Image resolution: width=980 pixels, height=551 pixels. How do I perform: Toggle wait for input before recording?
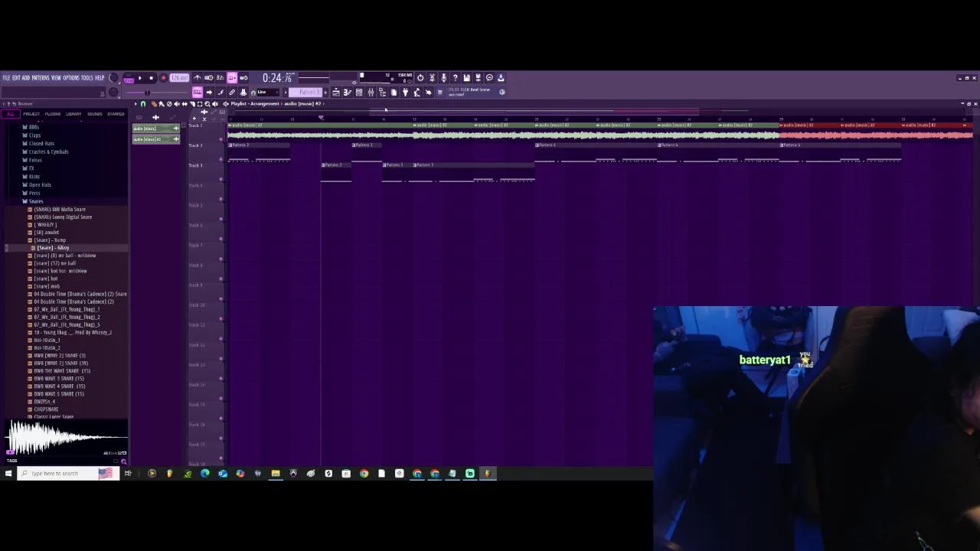click(x=209, y=77)
